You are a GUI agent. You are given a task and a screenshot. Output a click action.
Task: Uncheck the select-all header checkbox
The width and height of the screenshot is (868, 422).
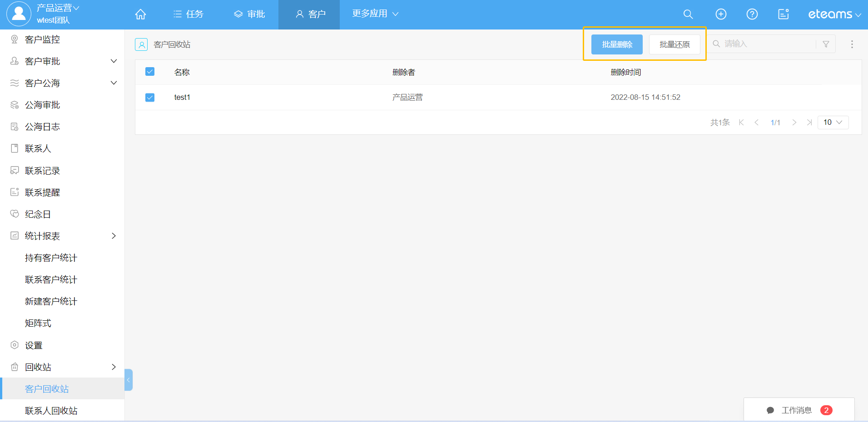150,72
